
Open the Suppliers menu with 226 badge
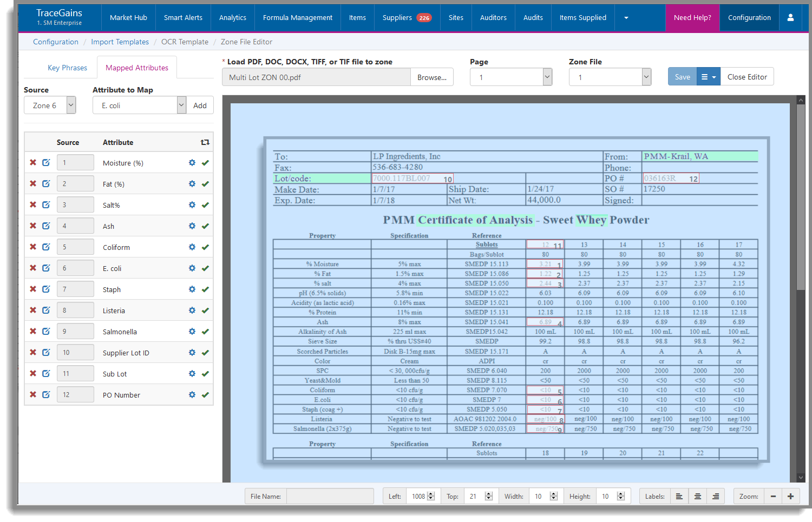(407, 18)
